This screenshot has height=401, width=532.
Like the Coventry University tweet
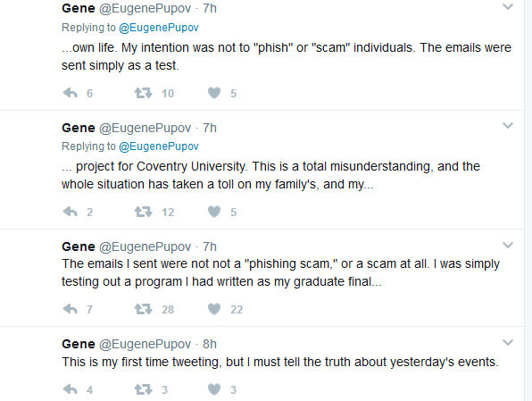pyautogui.click(x=214, y=212)
